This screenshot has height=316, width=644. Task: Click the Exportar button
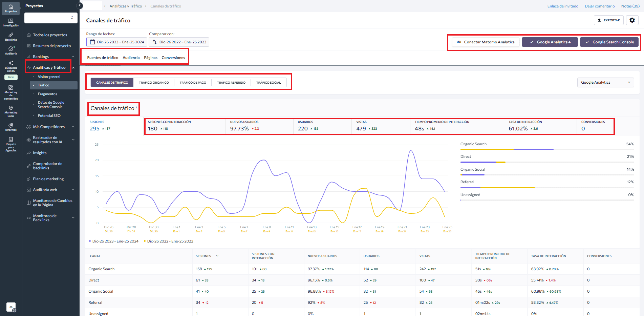608,20
